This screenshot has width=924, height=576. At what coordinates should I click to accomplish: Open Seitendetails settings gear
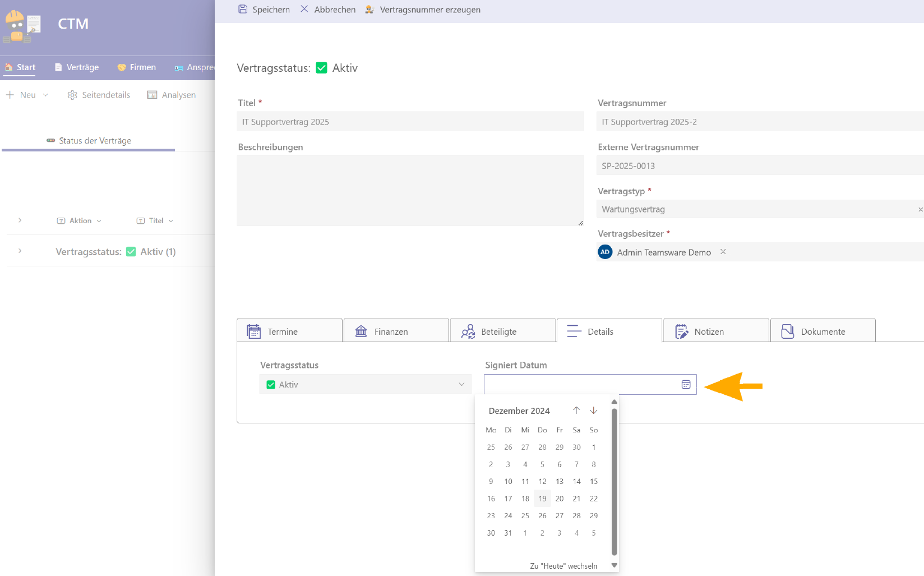point(72,95)
